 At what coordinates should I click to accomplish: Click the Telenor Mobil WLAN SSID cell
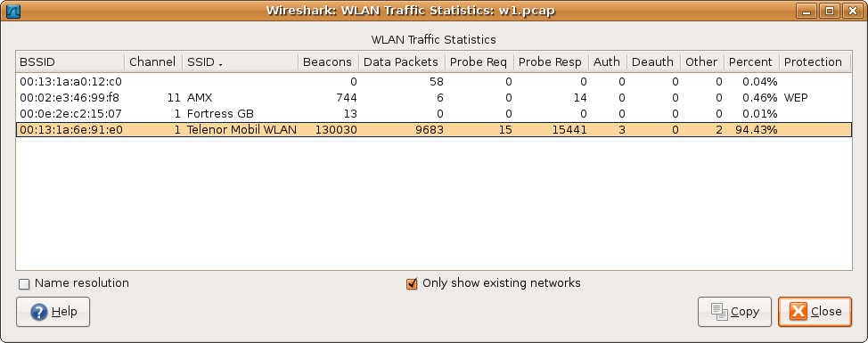point(242,130)
